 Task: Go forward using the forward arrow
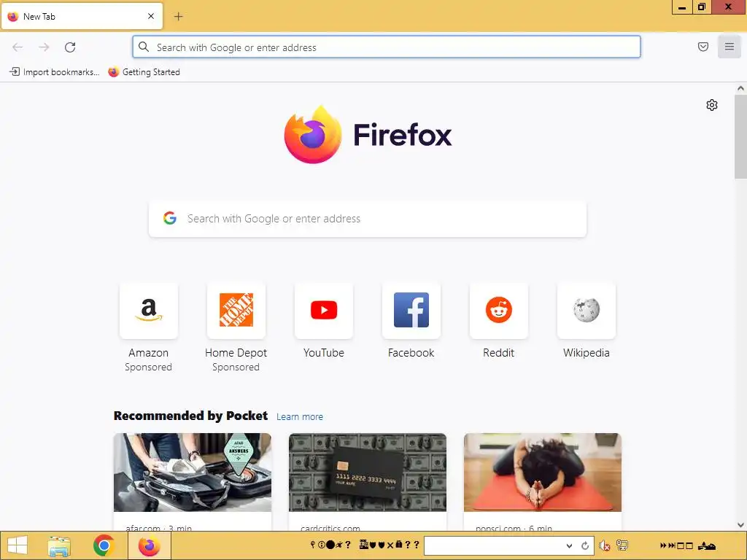pos(44,47)
